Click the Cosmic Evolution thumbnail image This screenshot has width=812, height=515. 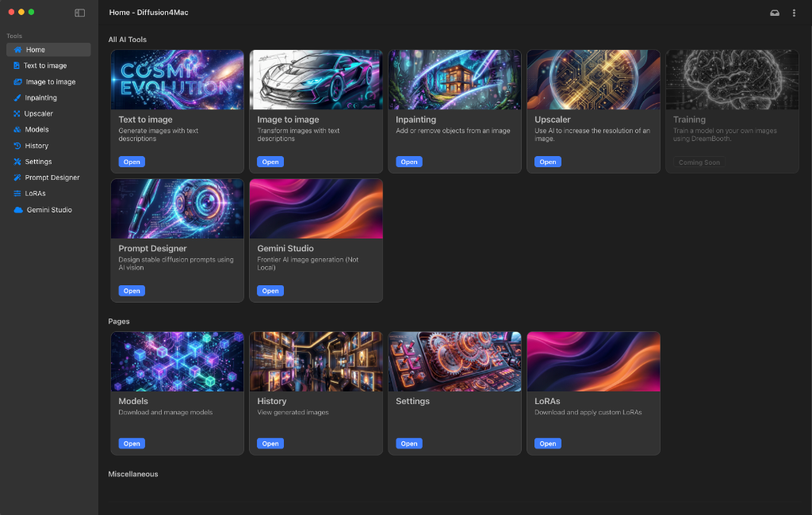click(x=177, y=80)
